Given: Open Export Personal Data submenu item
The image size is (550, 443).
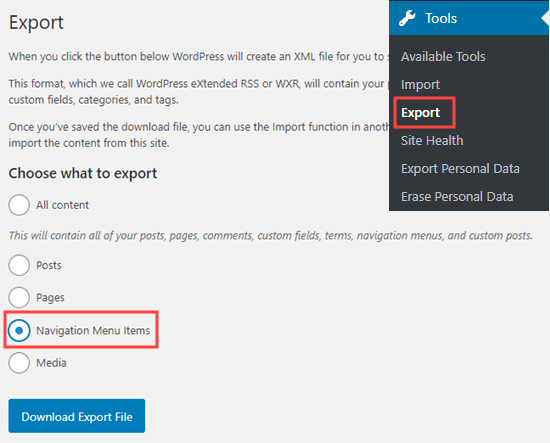Looking at the screenshot, I should [460, 169].
